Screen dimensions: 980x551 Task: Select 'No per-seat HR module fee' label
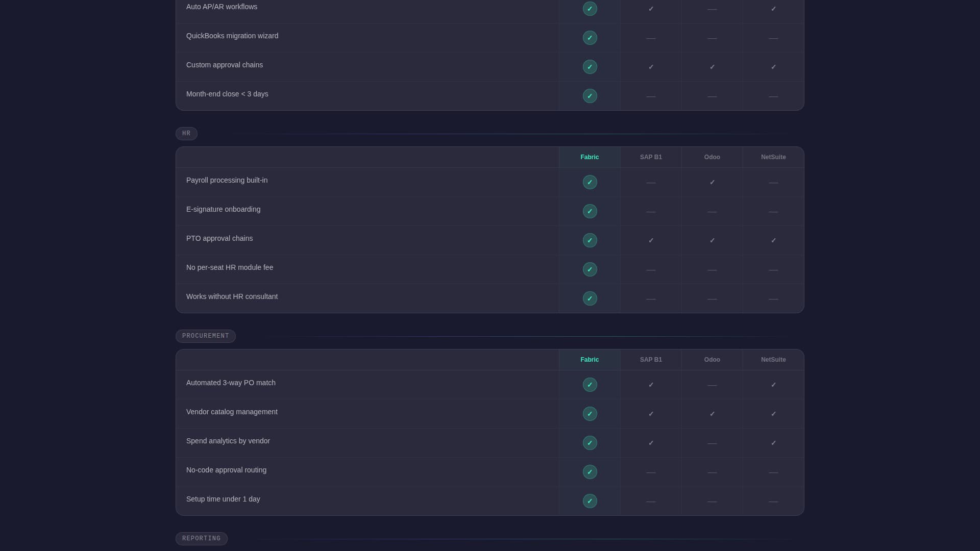(x=230, y=267)
